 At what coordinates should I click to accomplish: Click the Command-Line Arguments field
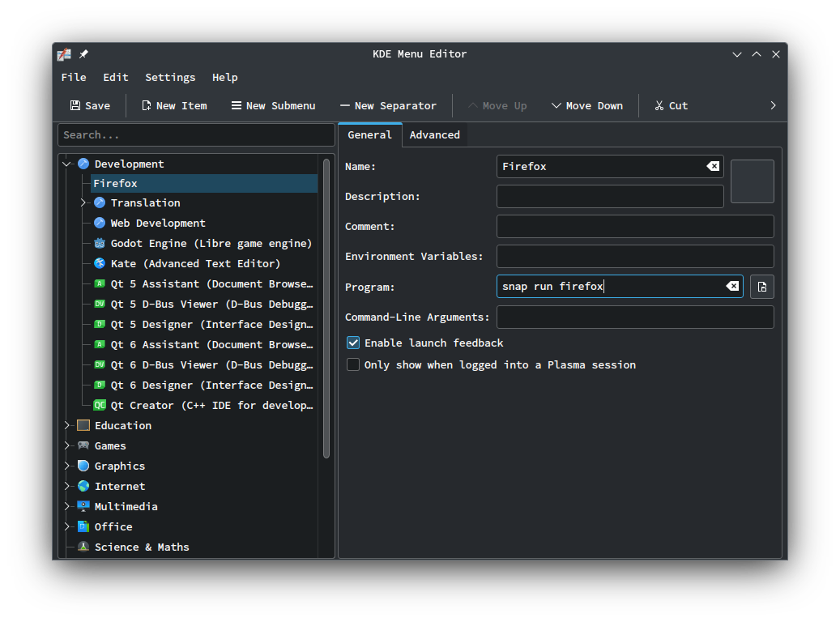tap(635, 317)
